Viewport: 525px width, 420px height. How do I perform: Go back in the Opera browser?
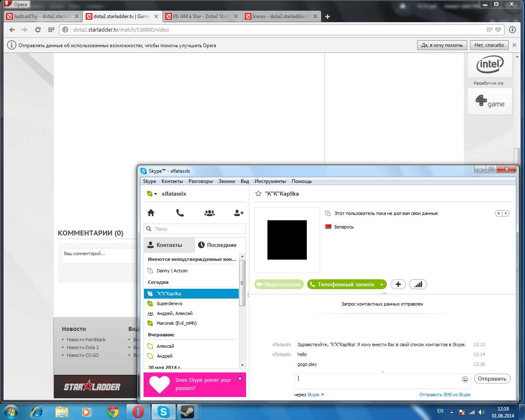pyautogui.click(x=12, y=30)
